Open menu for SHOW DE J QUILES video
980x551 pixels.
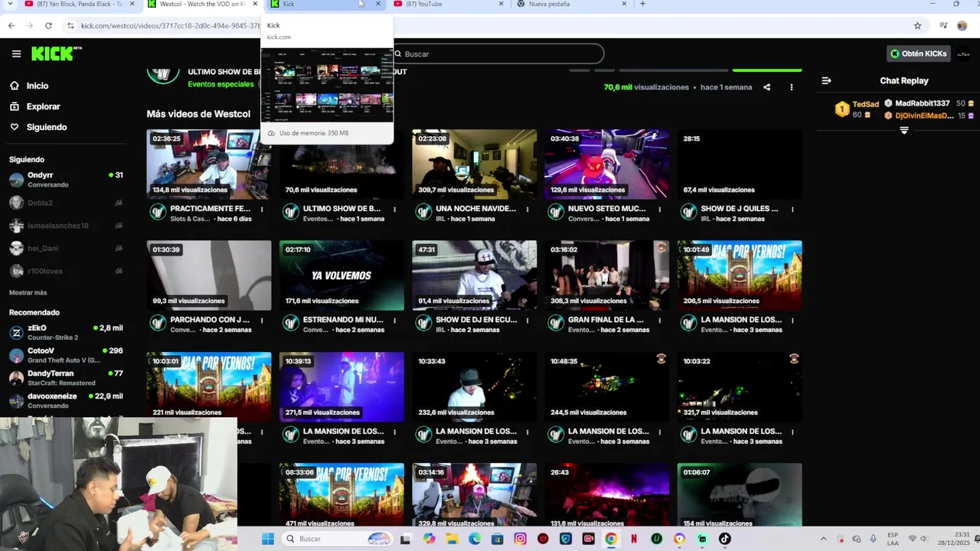[792, 209]
